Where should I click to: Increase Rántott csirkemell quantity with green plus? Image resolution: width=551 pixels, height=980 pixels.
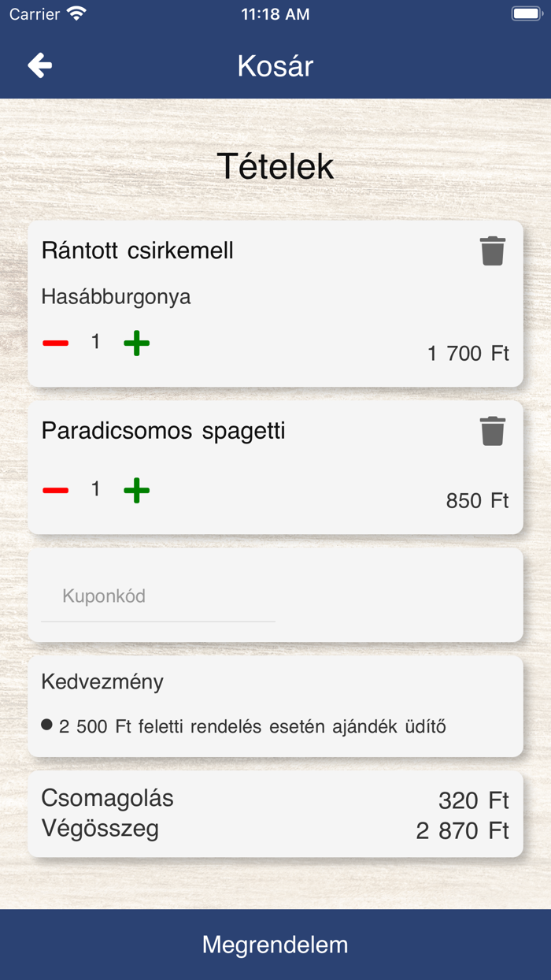pyautogui.click(x=136, y=343)
